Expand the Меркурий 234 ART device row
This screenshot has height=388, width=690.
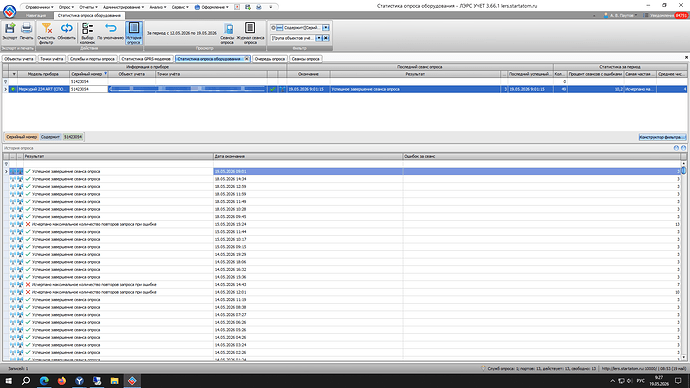tap(6, 89)
